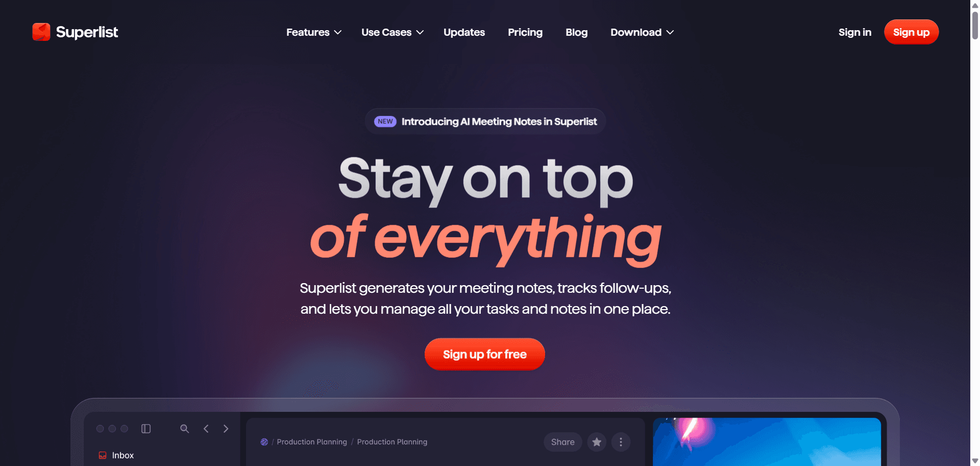
Task: Open the Pricing page
Action: pyautogui.click(x=525, y=32)
